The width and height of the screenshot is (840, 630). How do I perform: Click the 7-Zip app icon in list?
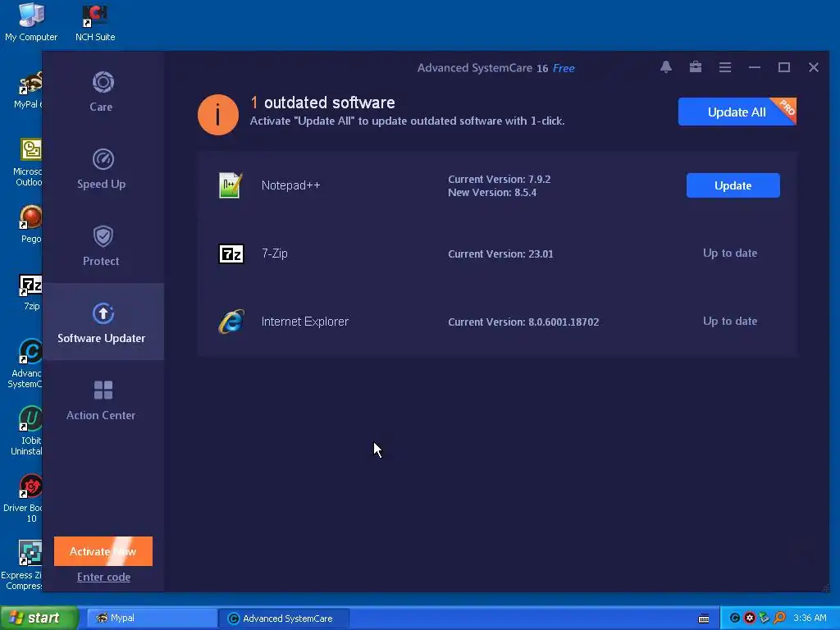[x=231, y=253]
